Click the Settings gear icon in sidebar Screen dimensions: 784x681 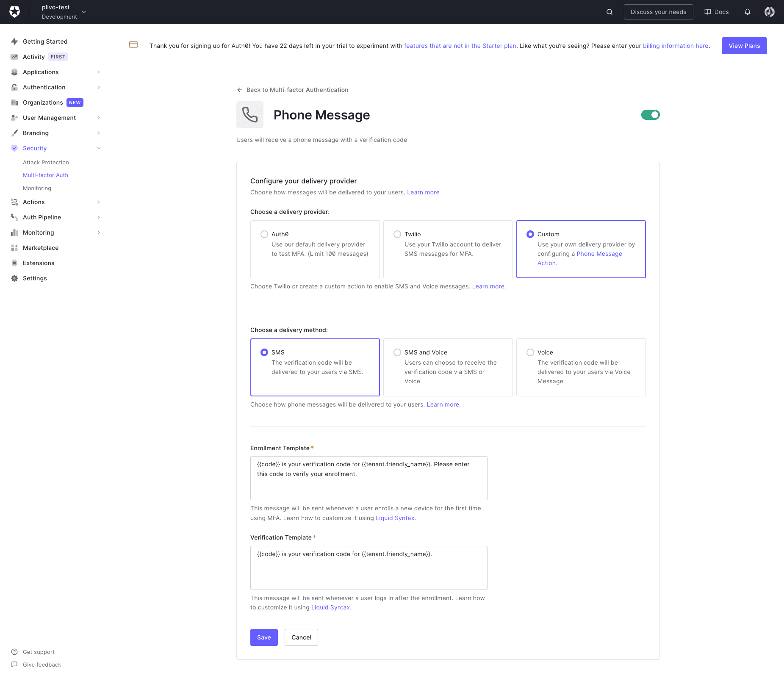pos(14,278)
